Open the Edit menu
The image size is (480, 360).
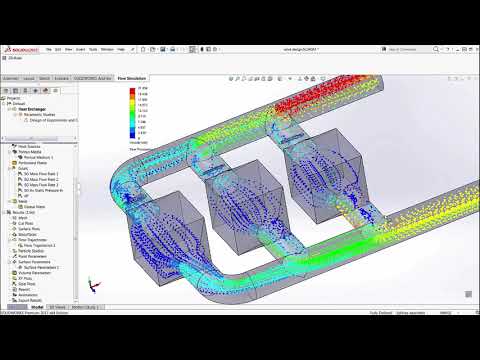pyautogui.click(x=58, y=49)
